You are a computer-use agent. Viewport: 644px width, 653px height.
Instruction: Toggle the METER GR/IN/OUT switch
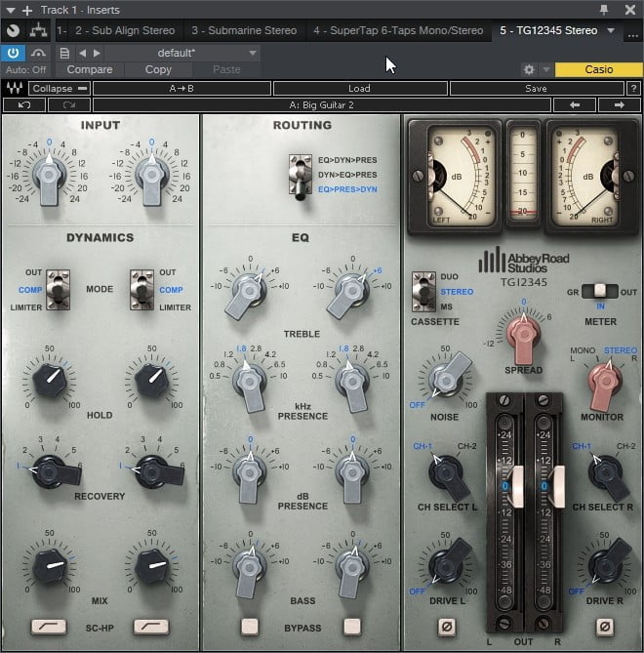(x=599, y=291)
